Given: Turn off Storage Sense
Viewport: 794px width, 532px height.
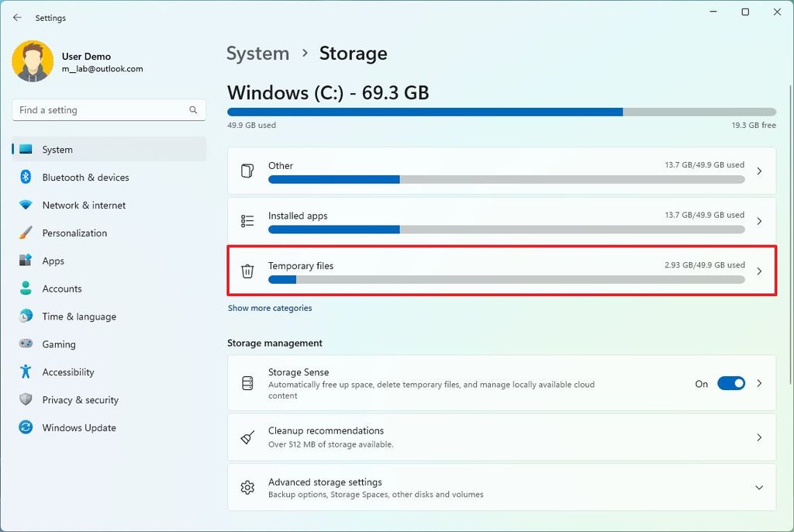Looking at the screenshot, I should point(730,383).
